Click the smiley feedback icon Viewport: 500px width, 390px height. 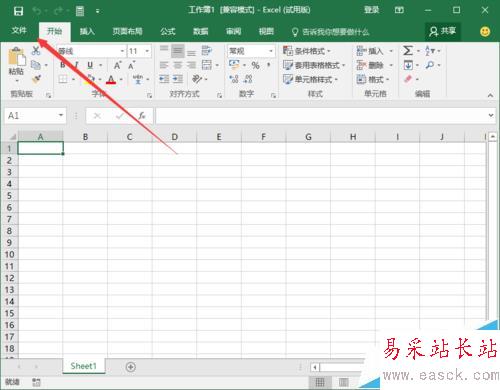point(485,32)
